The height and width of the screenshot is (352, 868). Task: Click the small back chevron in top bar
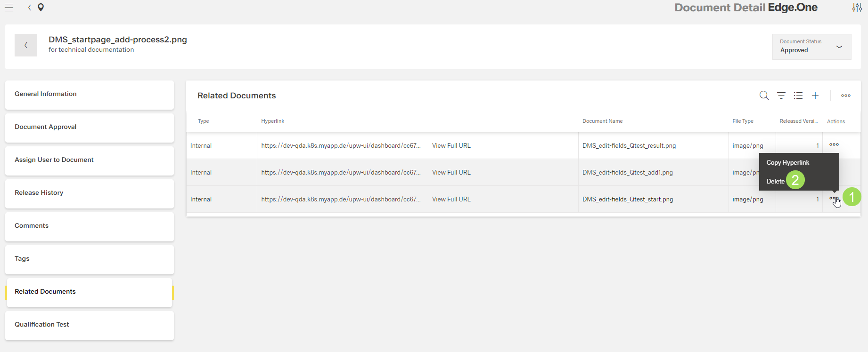click(x=29, y=8)
